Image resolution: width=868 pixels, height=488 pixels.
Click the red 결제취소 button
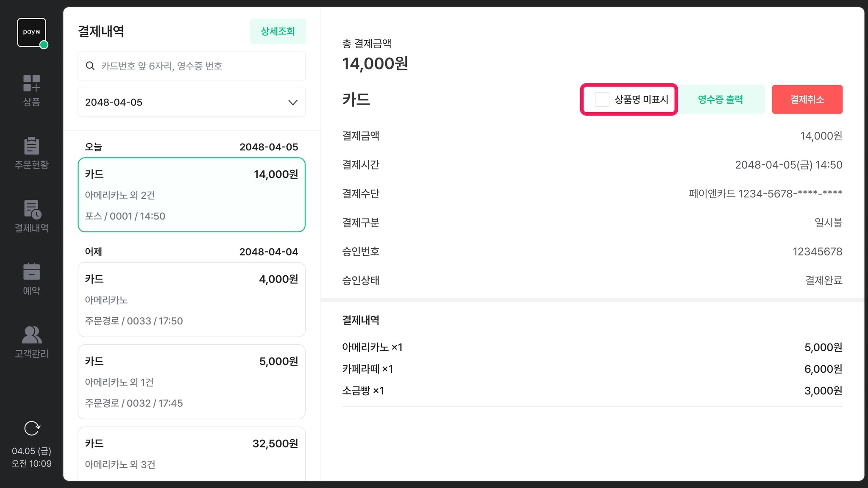coord(807,100)
